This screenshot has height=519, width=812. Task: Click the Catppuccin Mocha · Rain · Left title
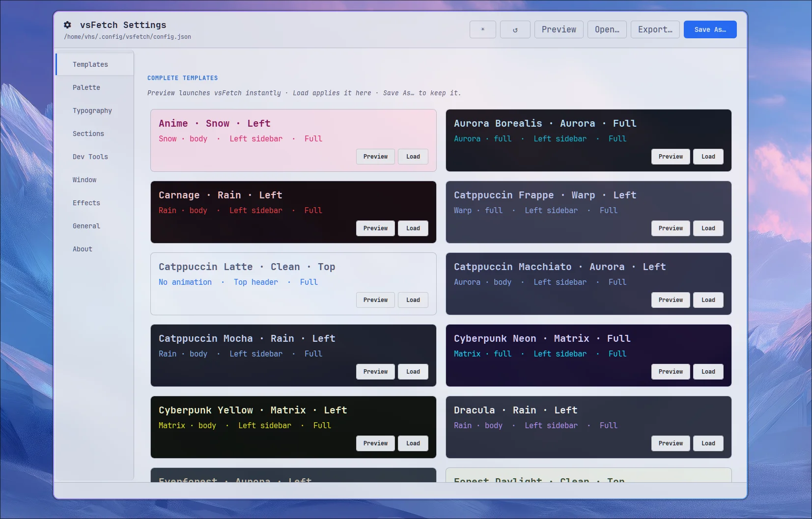247,338
